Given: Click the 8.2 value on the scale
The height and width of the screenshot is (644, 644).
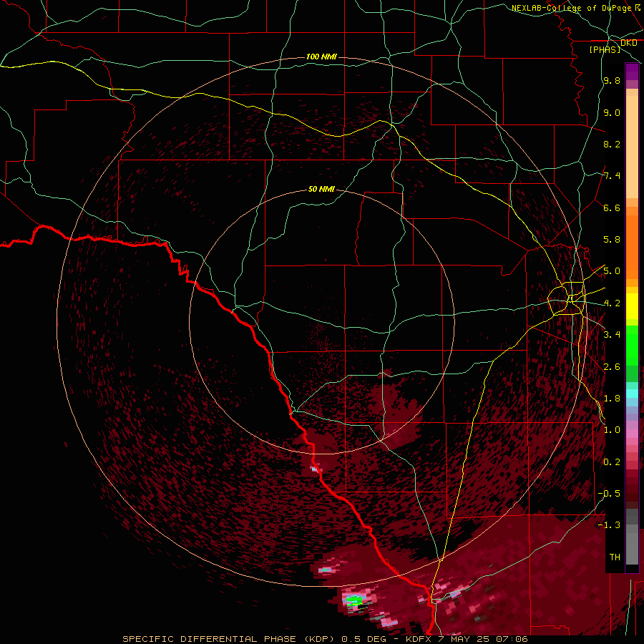Looking at the screenshot, I should click(612, 144).
